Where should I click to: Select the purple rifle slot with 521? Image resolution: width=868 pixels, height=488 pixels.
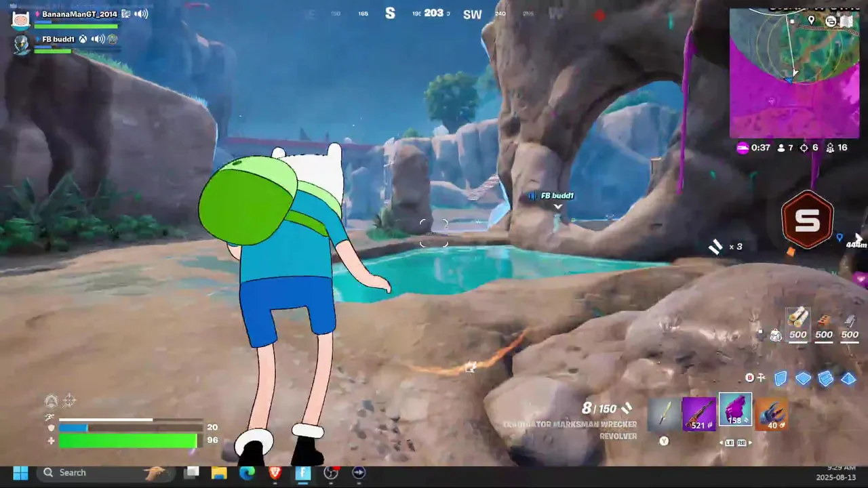point(698,414)
